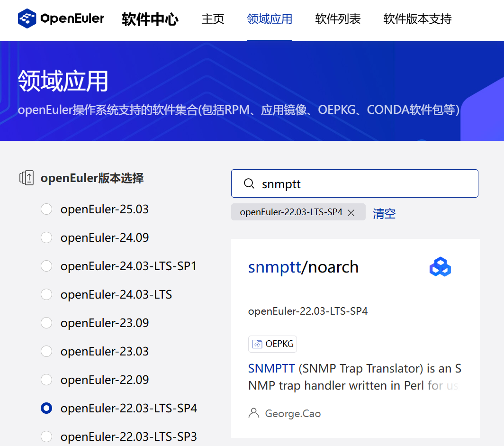This screenshot has width=504, height=446.
Task: Select the openEuler-23.03 version
Action: pos(46,351)
